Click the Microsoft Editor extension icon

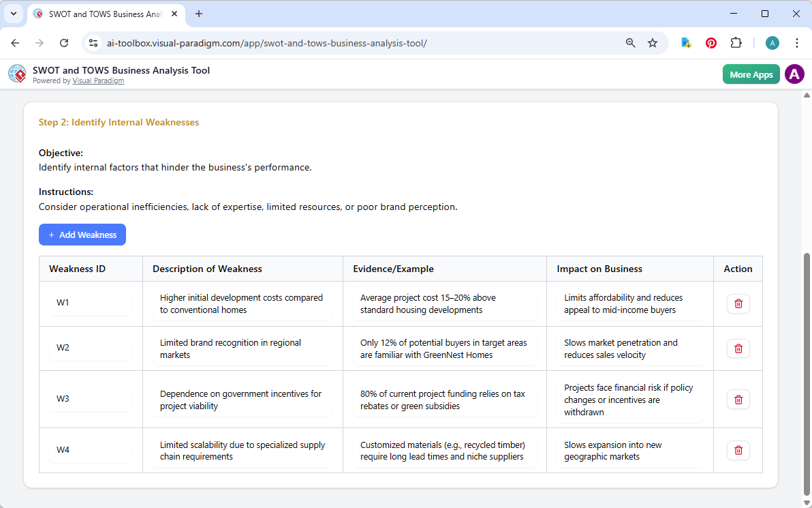click(685, 42)
